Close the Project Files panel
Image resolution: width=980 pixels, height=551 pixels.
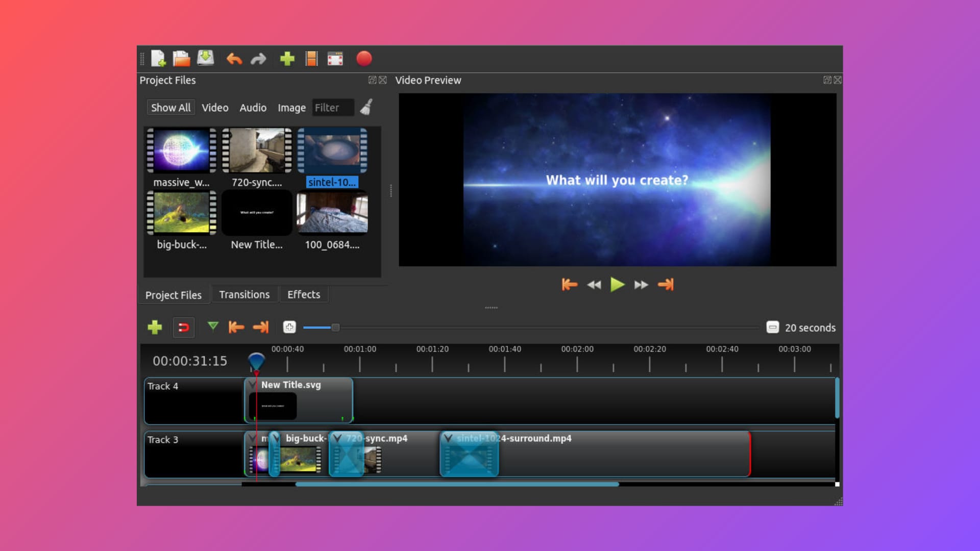pyautogui.click(x=383, y=80)
